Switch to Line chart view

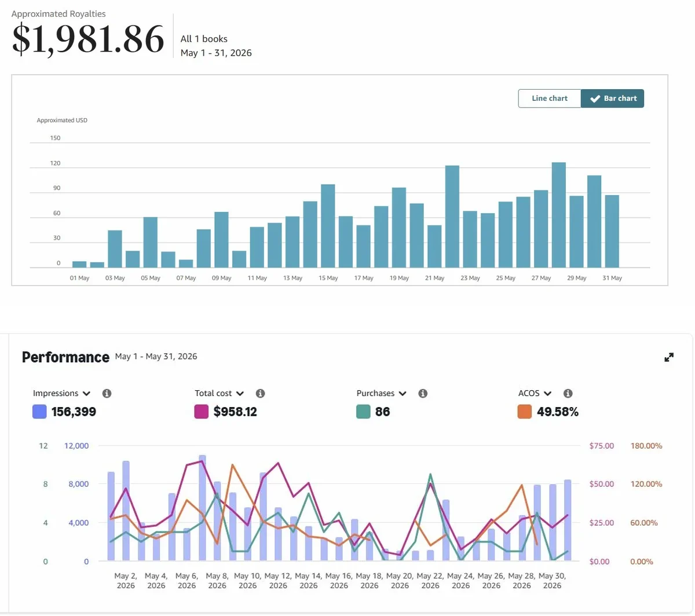(550, 98)
